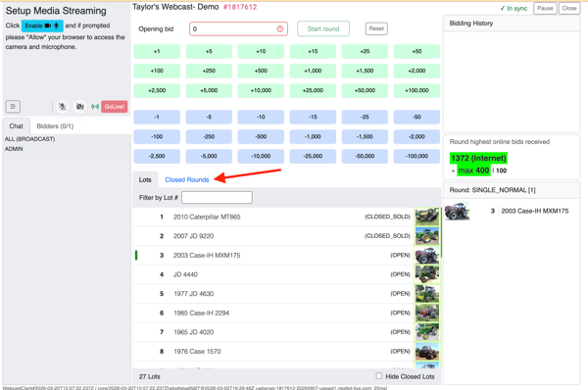
Task: Add +25 to the bid
Action: coord(365,51)
